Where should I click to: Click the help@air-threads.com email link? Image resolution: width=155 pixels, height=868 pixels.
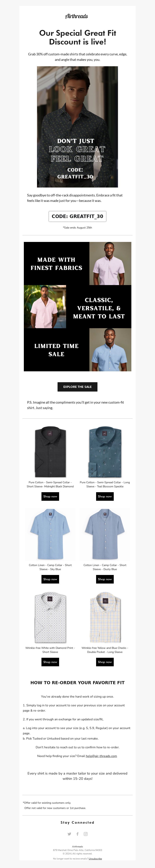[101, 756]
